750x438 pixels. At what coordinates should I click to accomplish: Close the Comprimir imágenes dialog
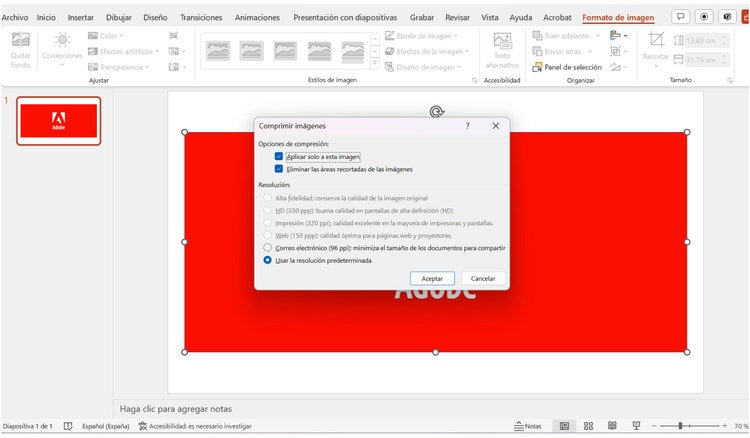tap(496, 126)
